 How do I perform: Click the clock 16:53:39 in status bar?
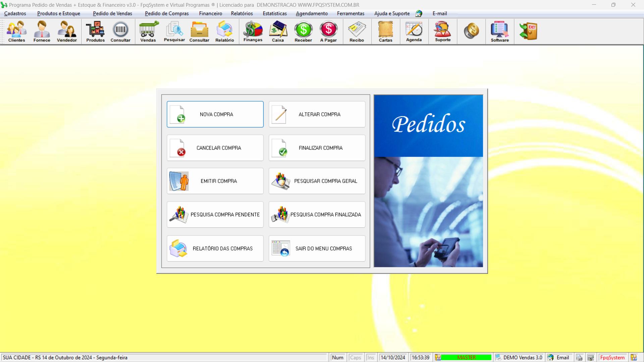coord(421,358)
